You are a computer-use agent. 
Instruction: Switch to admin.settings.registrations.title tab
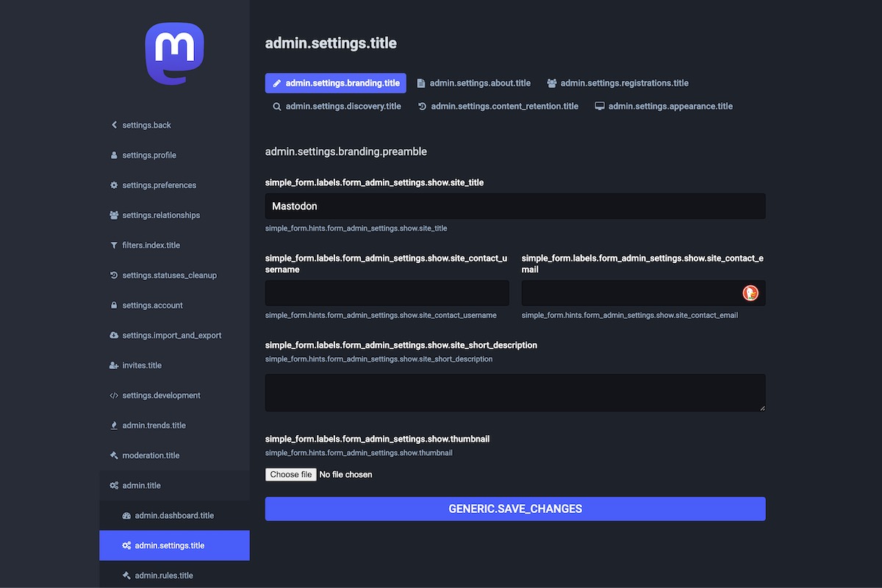(617, 83)
